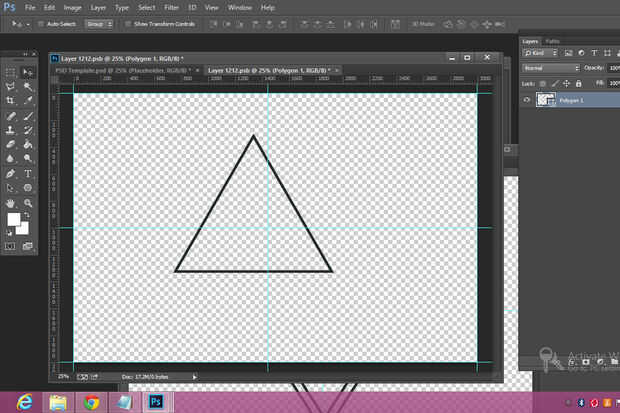
Task: Select the Healing Brush tool
Action: (10, 116)
